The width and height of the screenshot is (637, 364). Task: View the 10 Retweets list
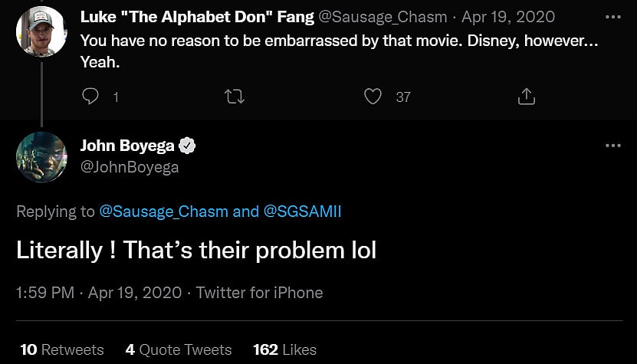(x=62, y=349)
